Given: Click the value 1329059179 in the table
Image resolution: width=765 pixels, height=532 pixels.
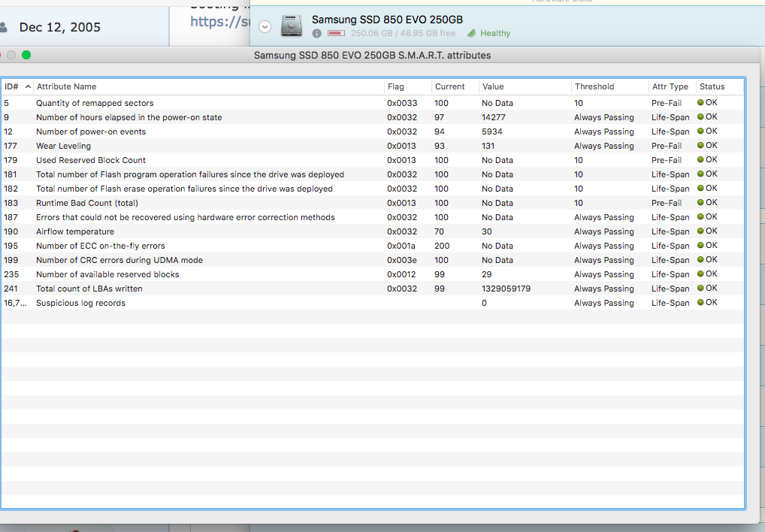Looking at the screenshot, I should (x=506, y=289).
